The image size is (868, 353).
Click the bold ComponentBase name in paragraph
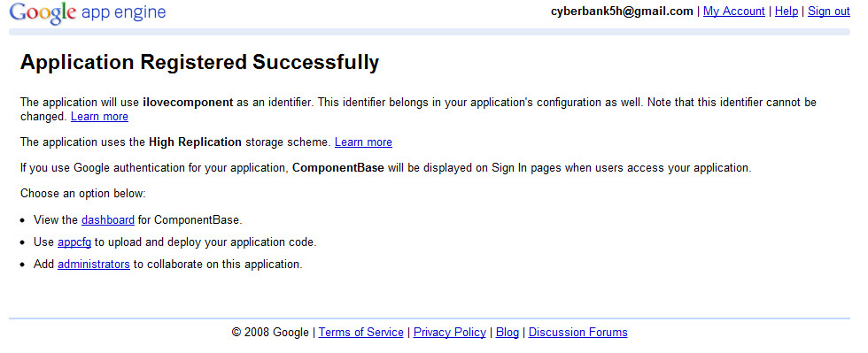338,167
